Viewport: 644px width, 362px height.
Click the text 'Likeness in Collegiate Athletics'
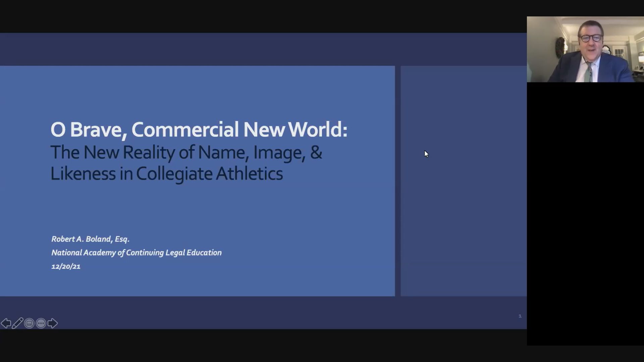(167, 174)
